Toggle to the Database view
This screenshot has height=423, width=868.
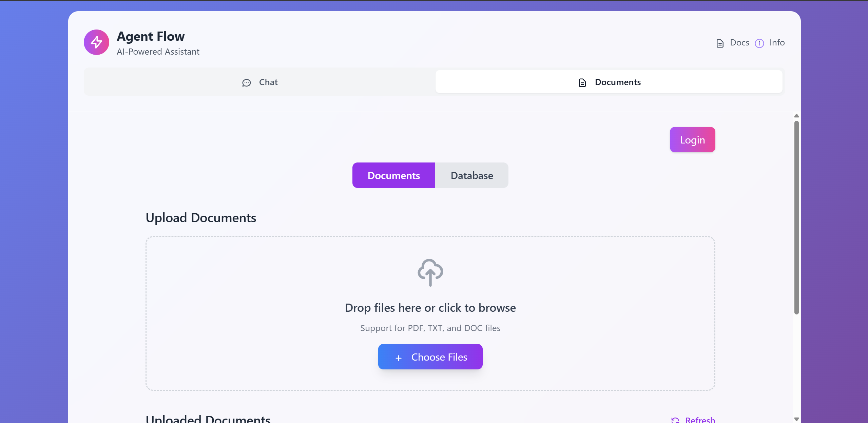pyautogui.click(x=471, y=175)
